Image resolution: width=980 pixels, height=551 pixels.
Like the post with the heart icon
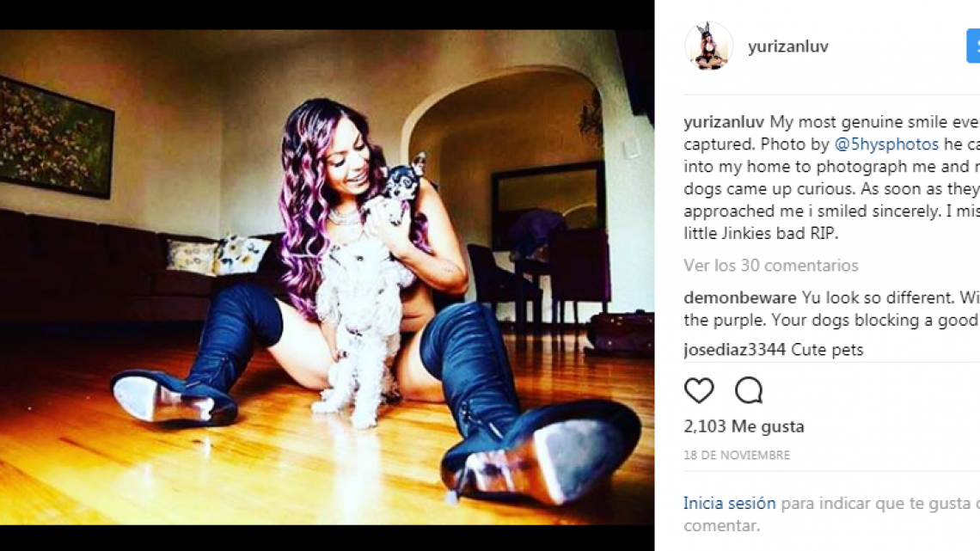(699, 391)
